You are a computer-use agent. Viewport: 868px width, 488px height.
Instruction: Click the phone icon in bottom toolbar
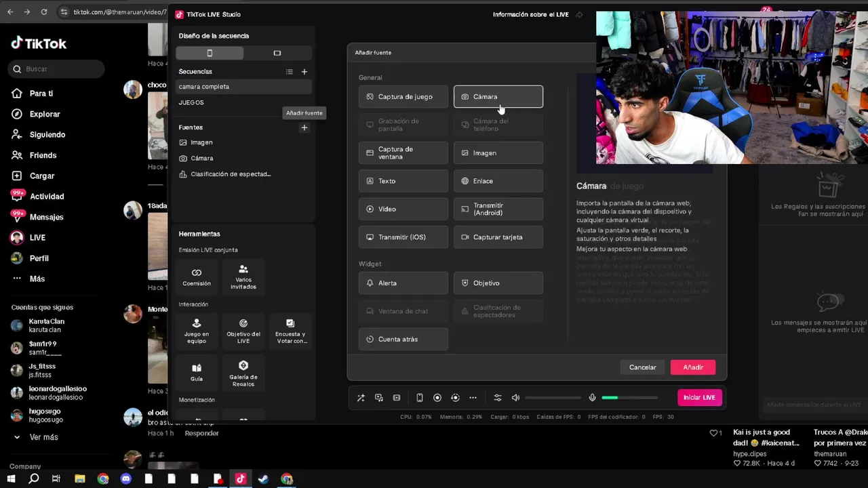420,398
